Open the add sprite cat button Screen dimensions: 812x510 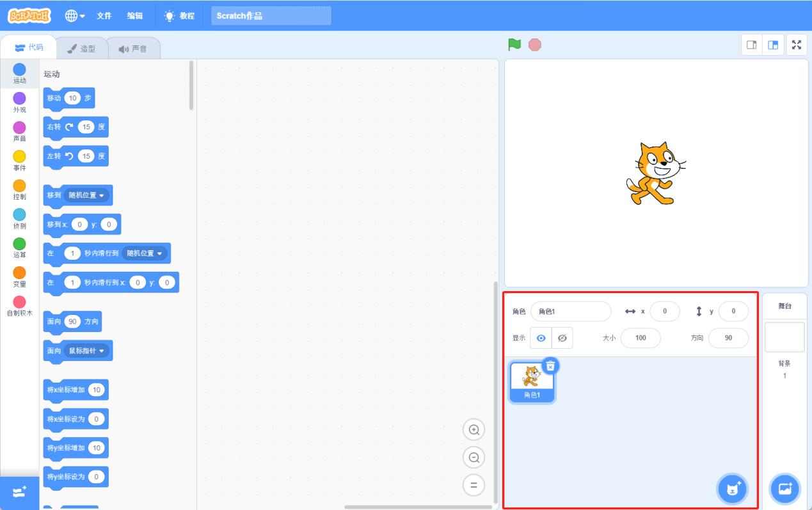(x=733, y=490)
